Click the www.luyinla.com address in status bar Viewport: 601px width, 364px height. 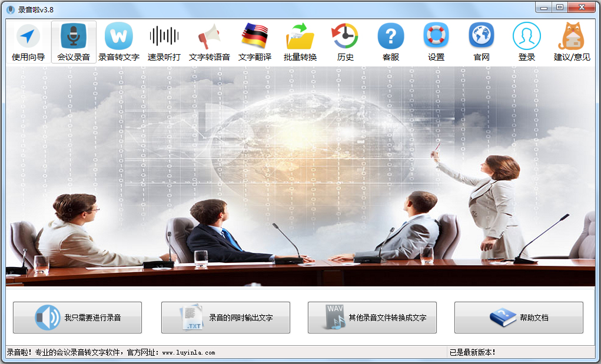coord(188,352)
